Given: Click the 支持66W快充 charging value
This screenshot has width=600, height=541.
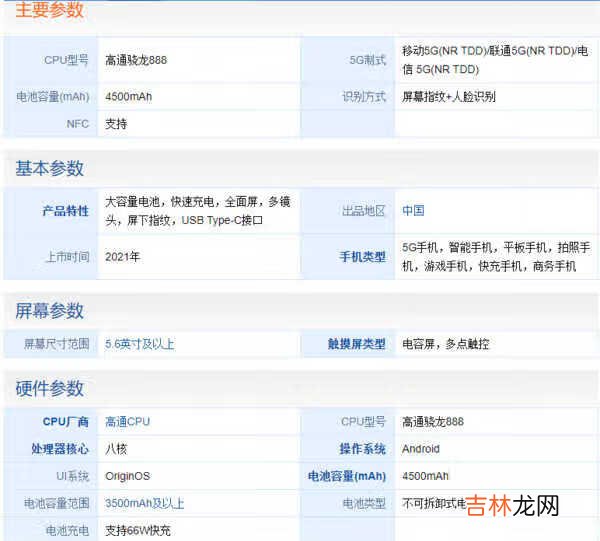Looking at the screenshot, I should pos(138,530).
